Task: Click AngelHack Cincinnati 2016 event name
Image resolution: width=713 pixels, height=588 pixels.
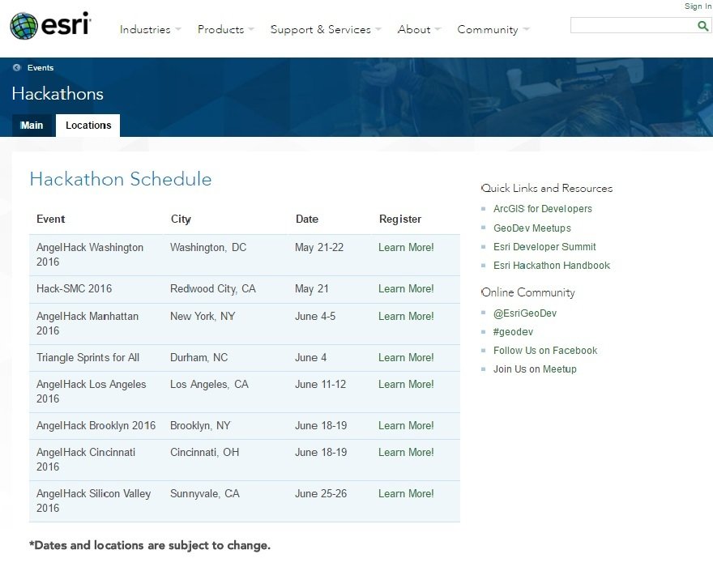Action: 86,460
